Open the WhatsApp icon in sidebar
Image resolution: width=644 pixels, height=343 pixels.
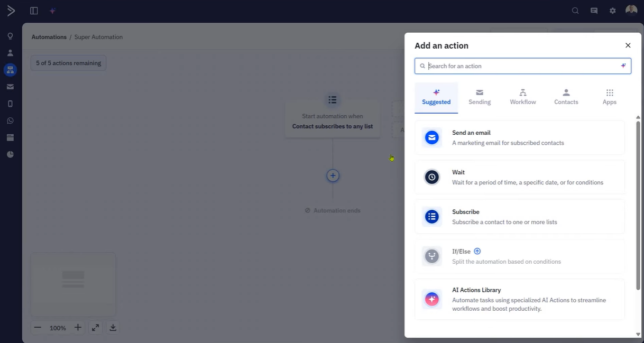tap(10, 120)
